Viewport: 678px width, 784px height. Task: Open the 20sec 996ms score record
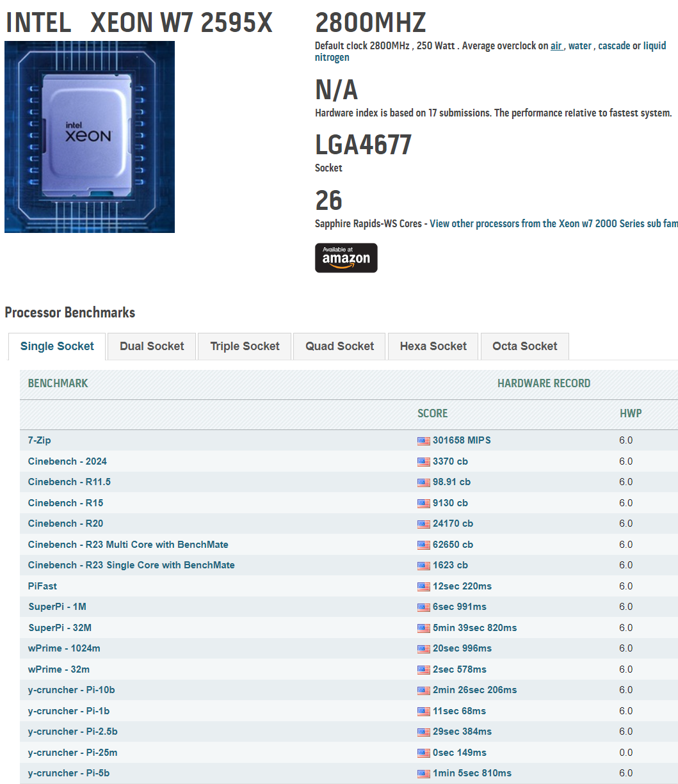[x=462, y=648]
